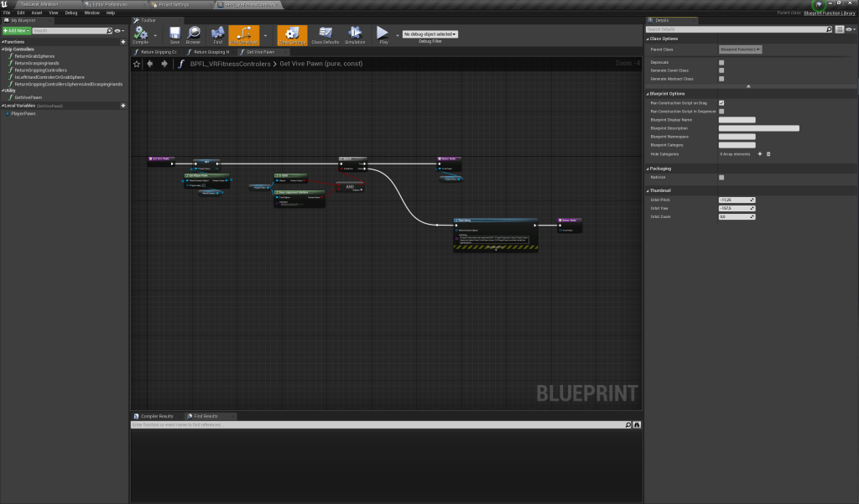Click the Blueprint Description input field
This screenshot has width=859, height=504.
[x=758, y=128]
